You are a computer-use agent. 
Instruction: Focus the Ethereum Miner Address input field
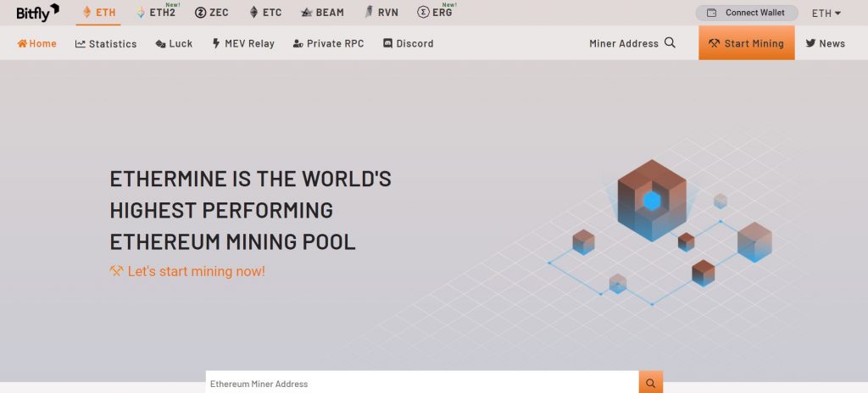click(x=422, y=383)
